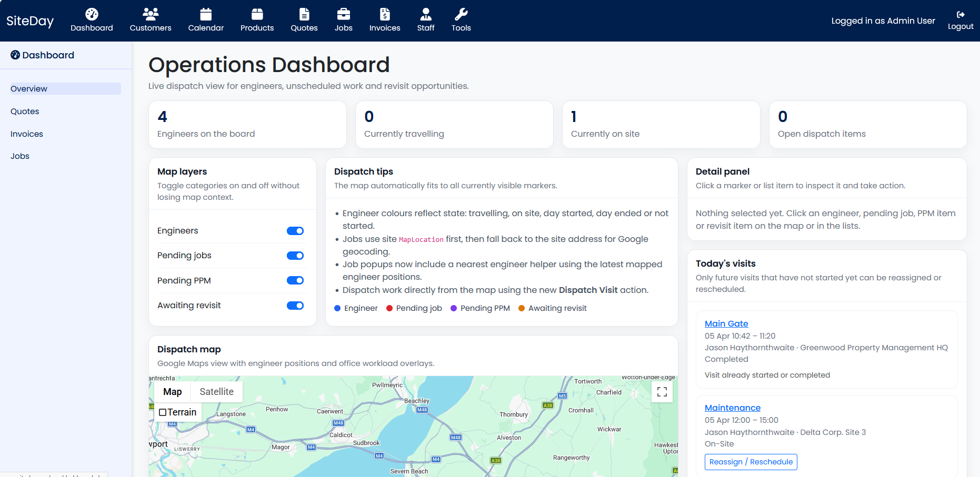Image resolution: width=980 pixels, height=477 pixels.
Task: Click the 'Operations Dashboard' heading
Action: tap(269, 65)
